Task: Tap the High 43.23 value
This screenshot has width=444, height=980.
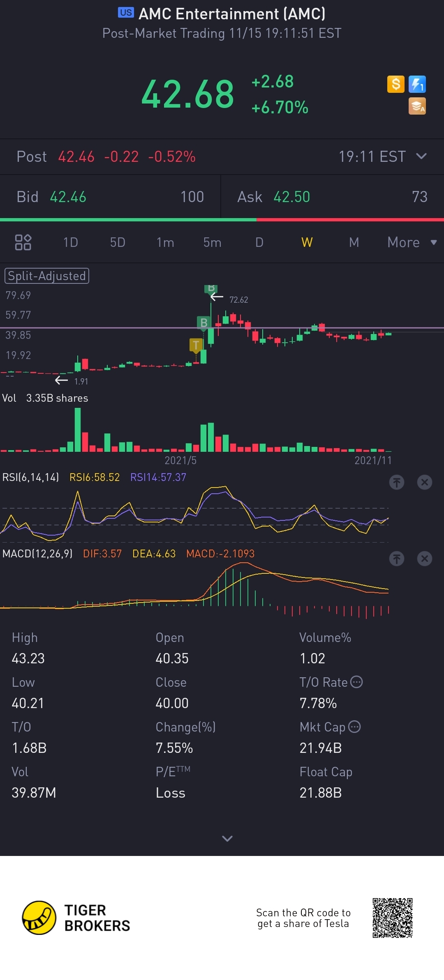Action: [28, 658]
